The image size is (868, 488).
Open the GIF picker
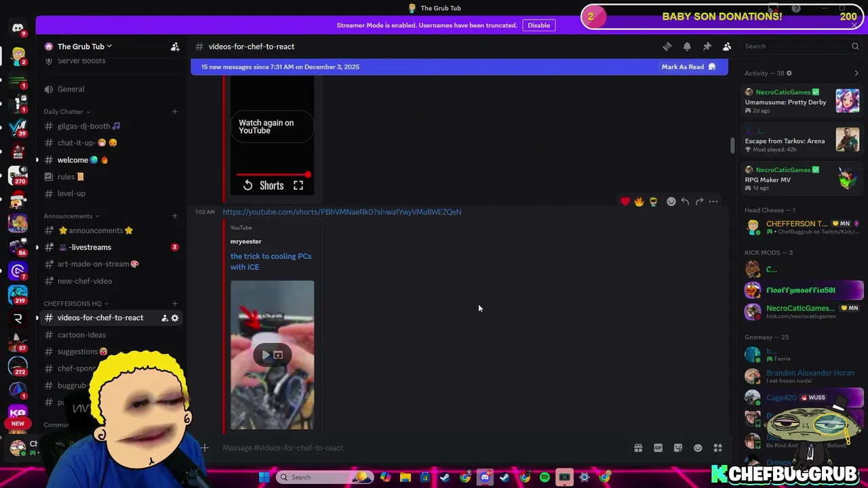(658, 448)
